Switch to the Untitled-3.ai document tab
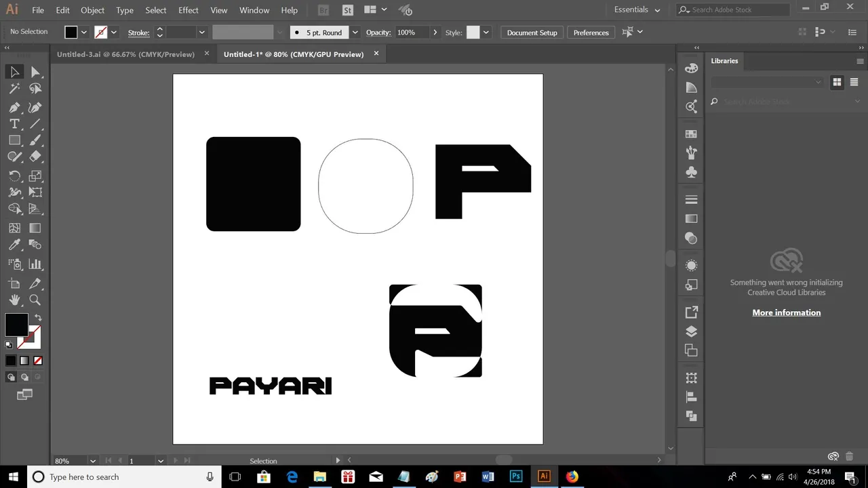Viewport: 868px width, 488px height. click(125, 54)
